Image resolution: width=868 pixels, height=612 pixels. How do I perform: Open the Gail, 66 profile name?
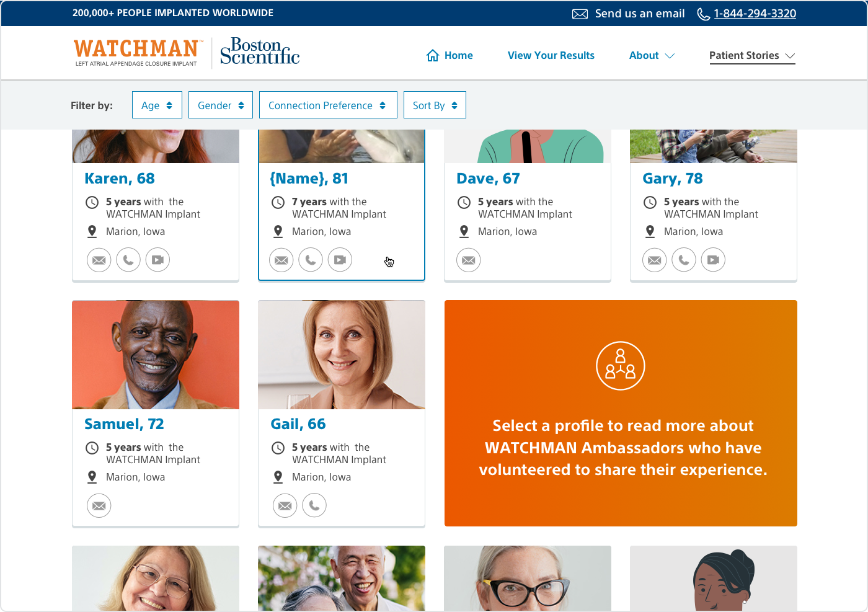point(298,424)
